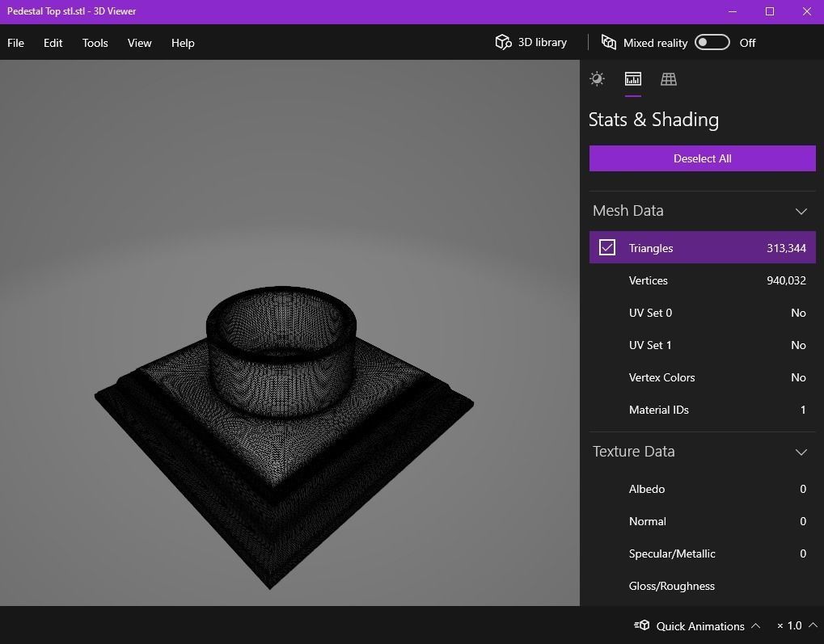Toggle the Mixed reality switch
Image resolution: width=824 pixels, height=644 pixels.
pyautogui.click(x=712, y=43)
